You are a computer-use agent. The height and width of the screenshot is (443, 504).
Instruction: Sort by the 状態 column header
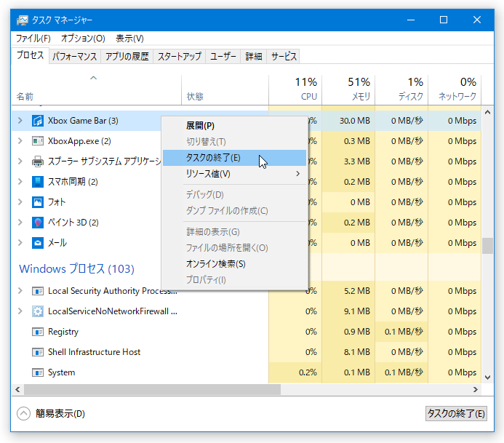tap(225, 90)
